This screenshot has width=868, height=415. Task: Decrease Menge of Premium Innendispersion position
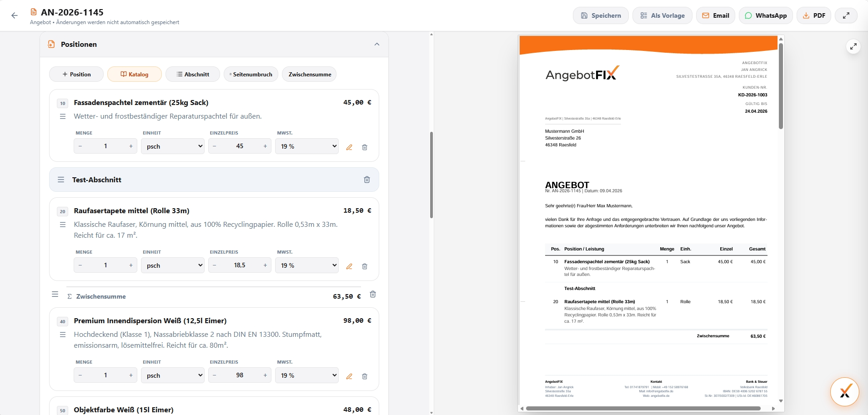tap(80, 375)
